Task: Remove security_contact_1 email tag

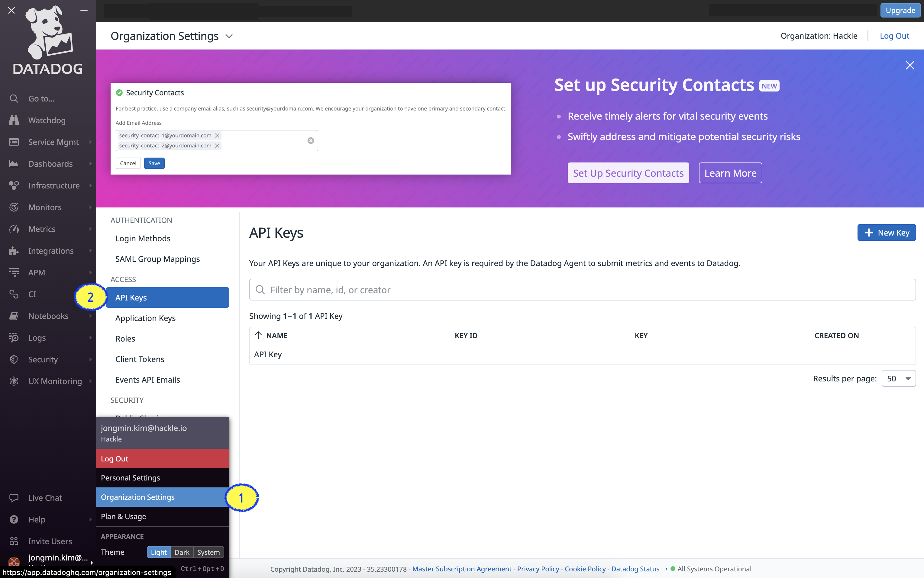Action: point(217,135)
